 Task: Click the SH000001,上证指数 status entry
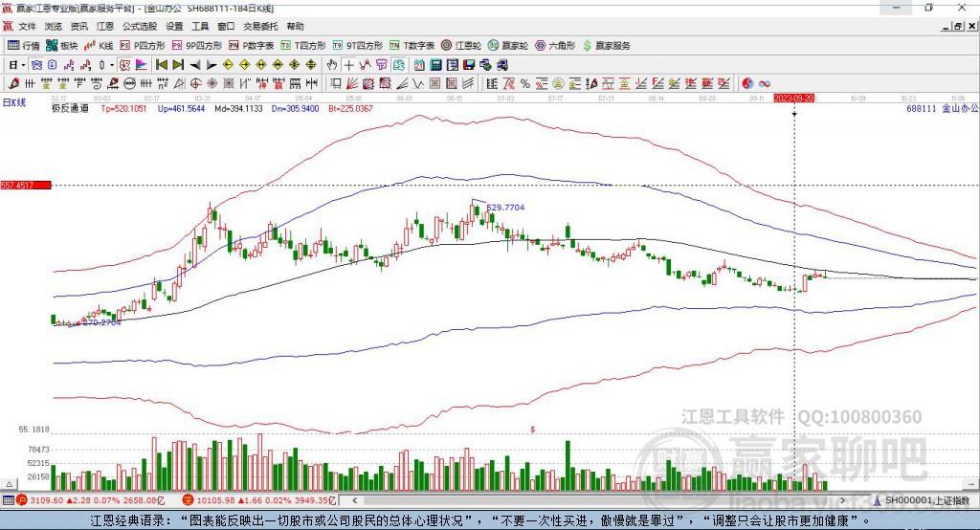926,500
